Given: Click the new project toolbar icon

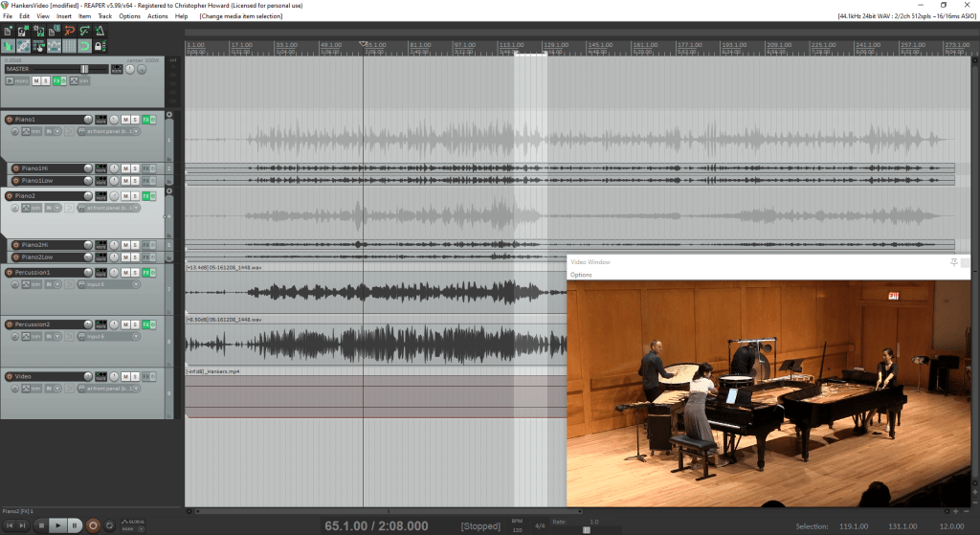Looking at the screenshot, I should (8, 32).
